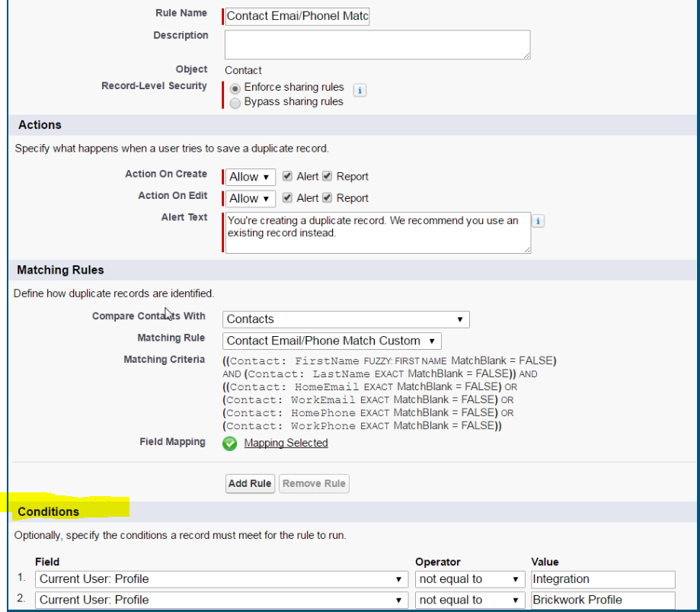Open Field dropdown in condition row 1
700x612 pixels.
pyautogui.click(x=222, y=579)
